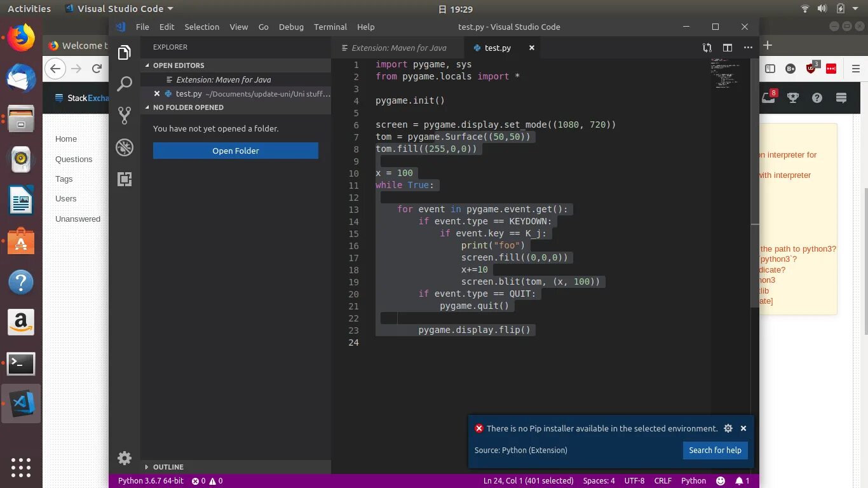Go back in the Firefox window
The width and height of the screenshot is (868, 488).
(x=55, y=69)
